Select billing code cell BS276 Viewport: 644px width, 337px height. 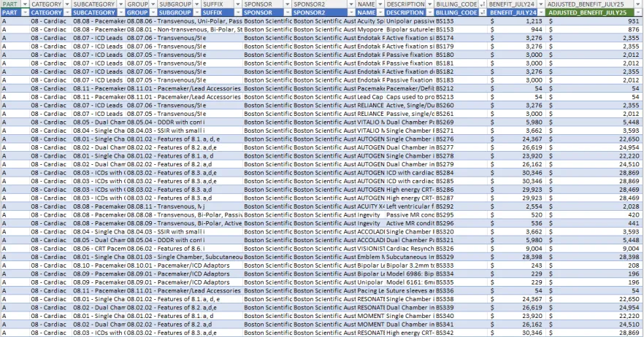tap(461, 139)
